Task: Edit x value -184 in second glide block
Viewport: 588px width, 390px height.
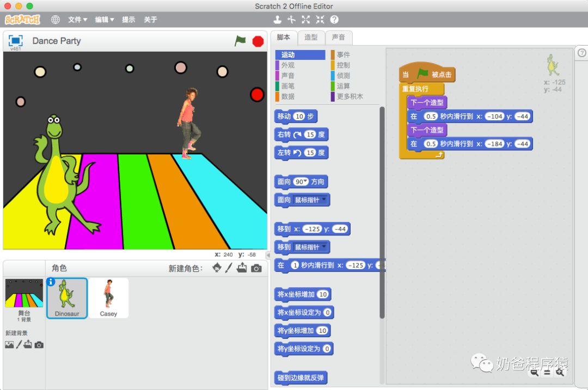Action: (x=494, y=144)
